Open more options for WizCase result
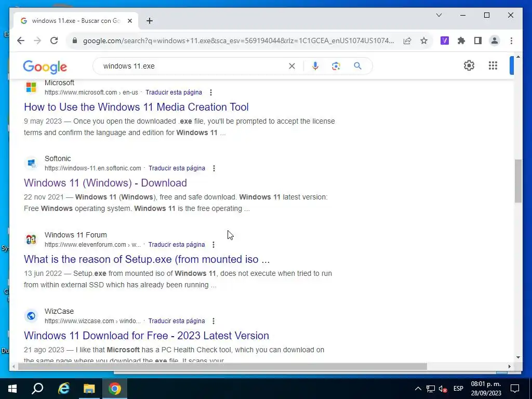 214,321
